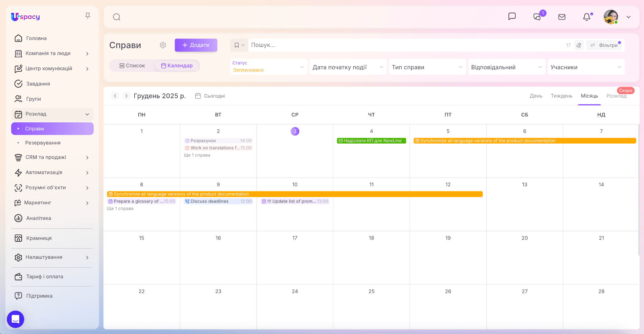644x334 pixels.
Task: Open Підтримка in the sidebar
Action: [52, 296]
